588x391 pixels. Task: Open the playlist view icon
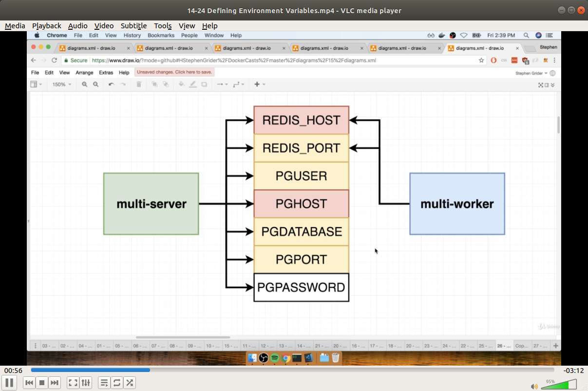click(x=104, y=383)
